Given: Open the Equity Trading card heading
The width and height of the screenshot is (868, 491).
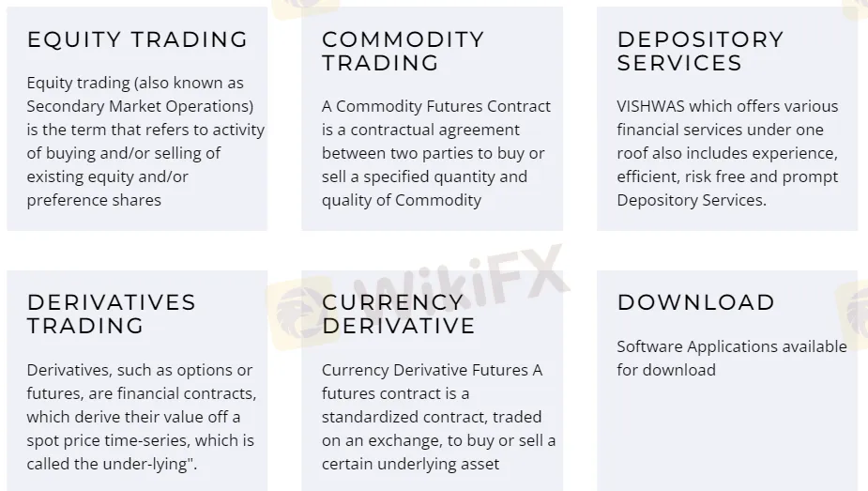Looking at the screenshot, I should (137, 39).
